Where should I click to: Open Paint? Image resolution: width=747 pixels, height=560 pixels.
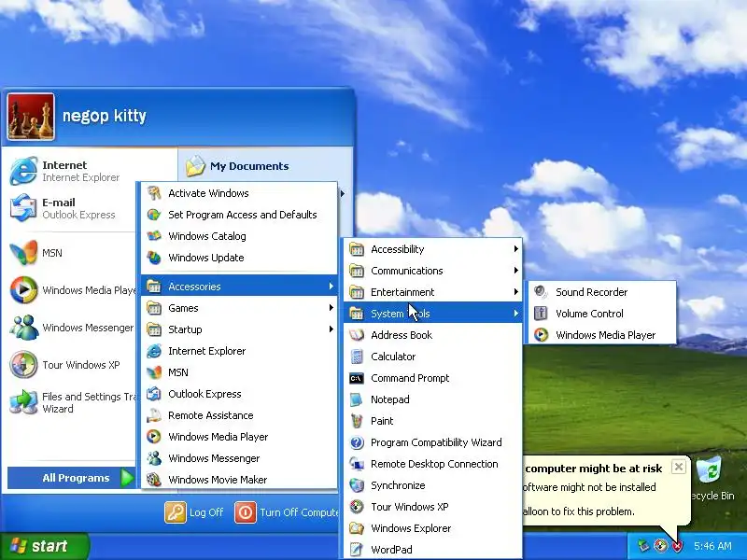pos(432,421)
